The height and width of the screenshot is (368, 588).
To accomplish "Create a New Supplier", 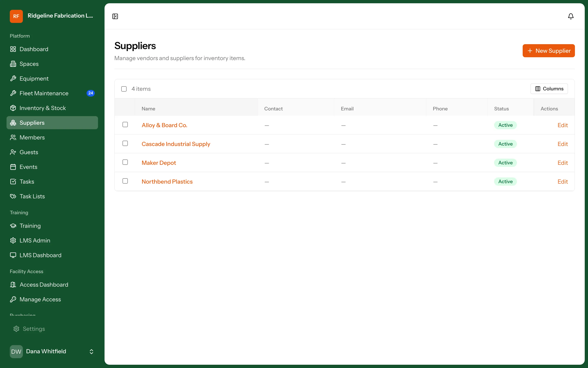I will pyautogui.click(x=549, y=51).
